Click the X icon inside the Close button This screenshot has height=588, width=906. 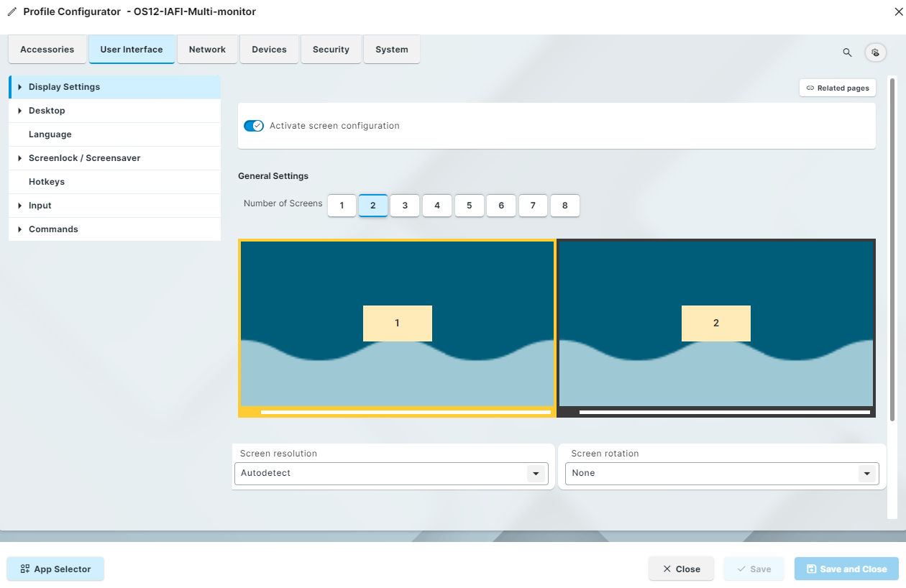coord(667,569)
